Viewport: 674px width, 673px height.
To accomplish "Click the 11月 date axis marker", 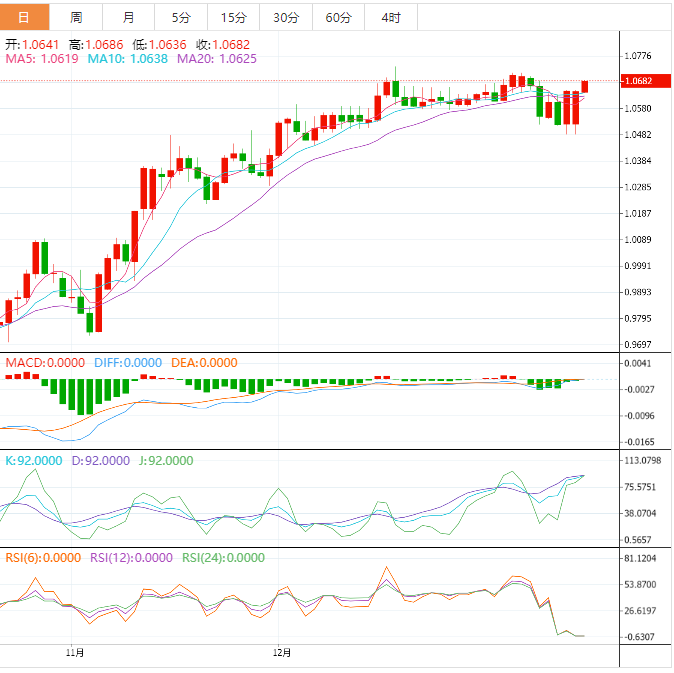I will 74,653.
